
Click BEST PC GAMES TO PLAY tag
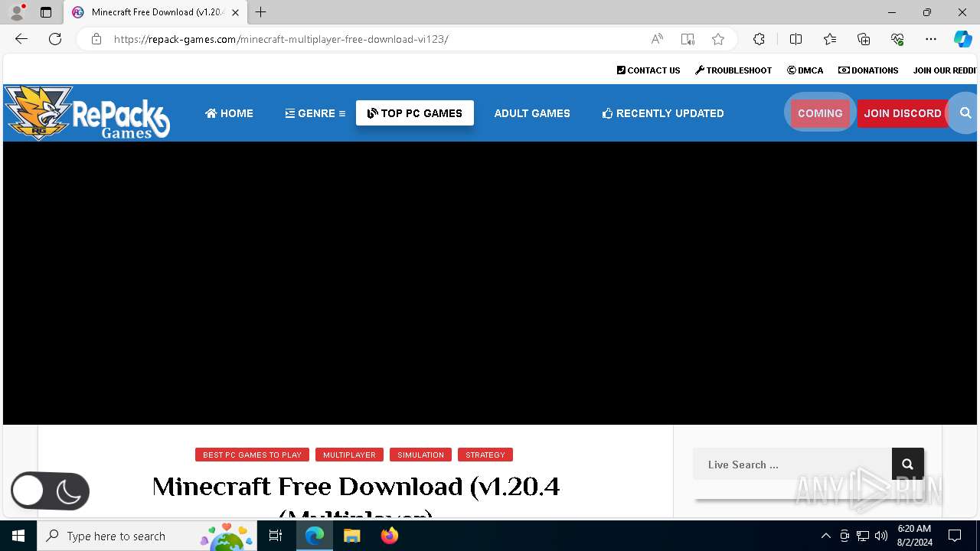point(252,455)
